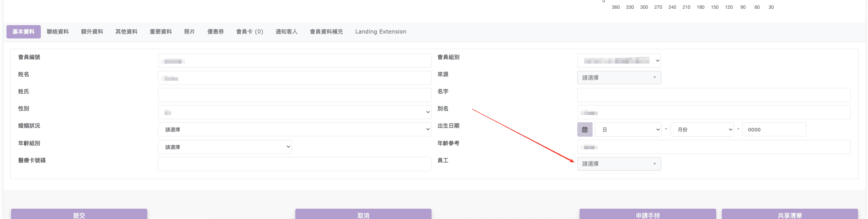Screen dimensions: 868x219
Task: Click the 取消 button
Action: coord(363,215)
